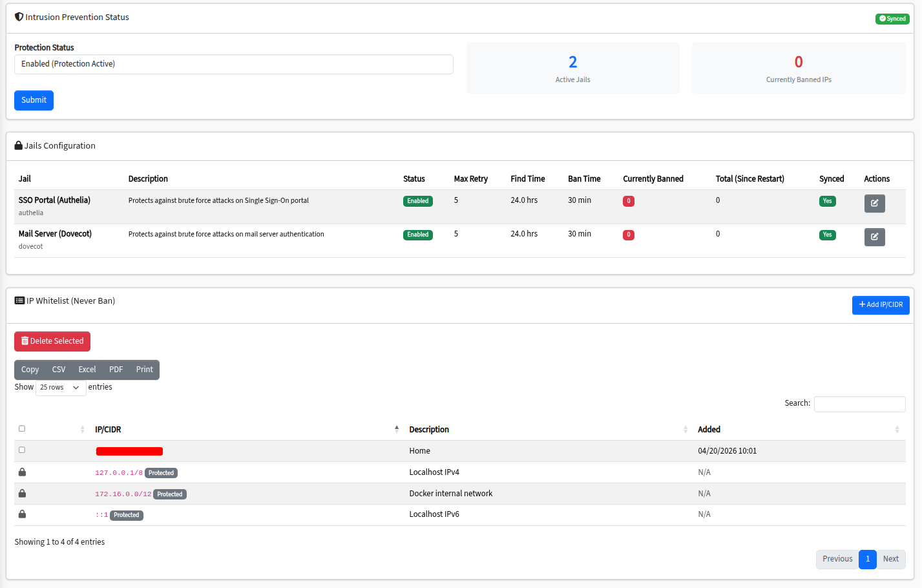Viewport: 922px width, 588px height.
Task: Click lock icon on the 172.16.0.0/12 row
Action: pos(22,493)
